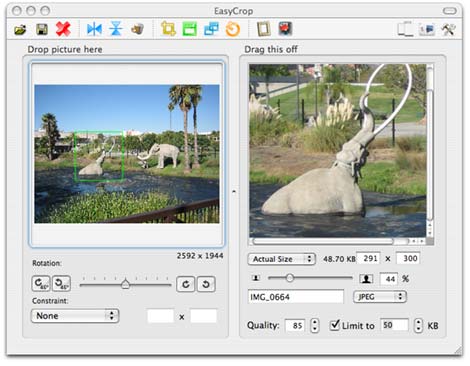
Task: Open the JPEG format dropdown
Action: [380, 297]
